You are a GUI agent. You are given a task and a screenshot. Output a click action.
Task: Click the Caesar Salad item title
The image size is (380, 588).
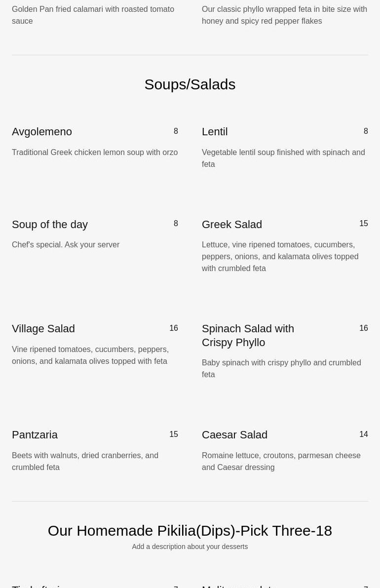[234, 435]
